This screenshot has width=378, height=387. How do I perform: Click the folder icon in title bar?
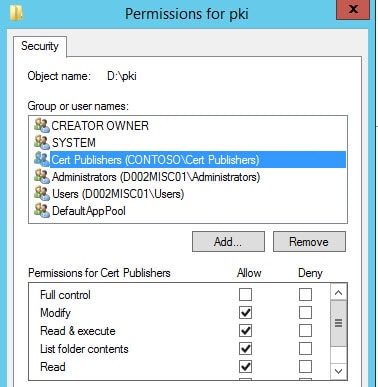[16, 13]
